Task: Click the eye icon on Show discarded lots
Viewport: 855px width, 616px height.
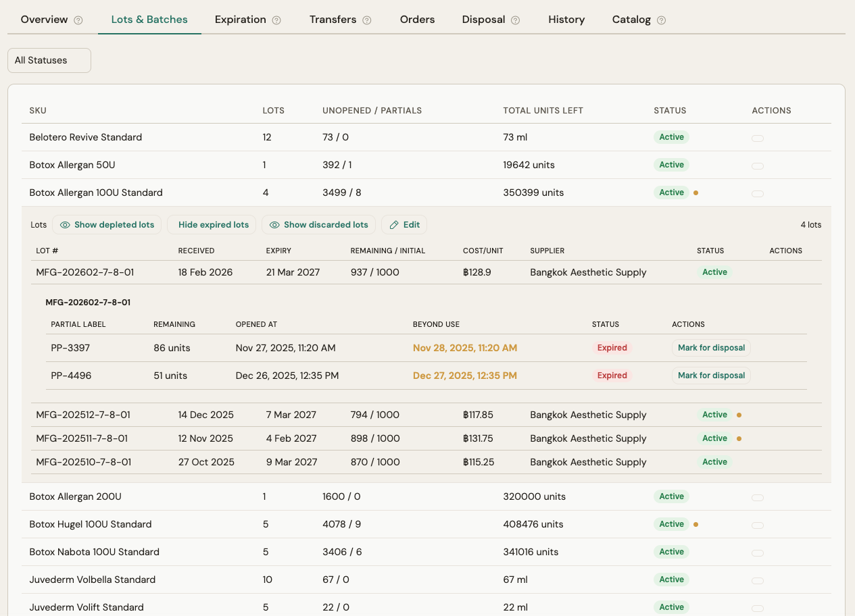Action: coord(274,224)
